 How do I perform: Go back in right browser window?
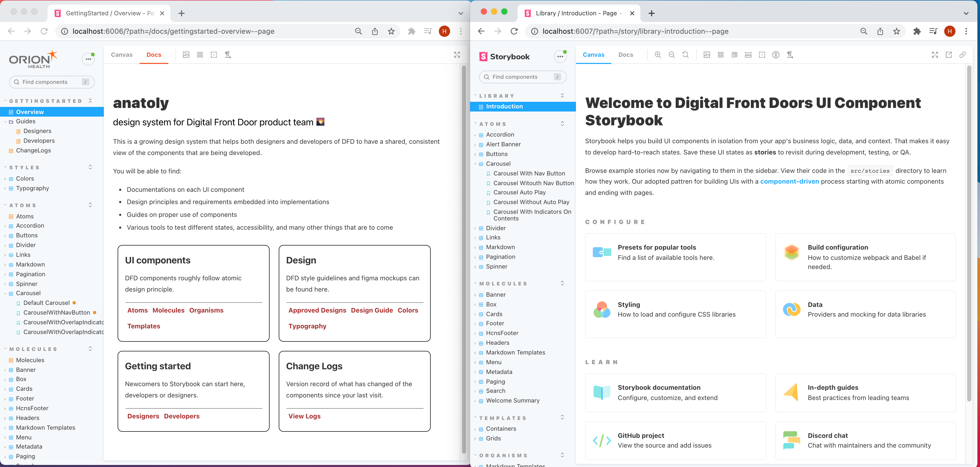click(481, 31)
